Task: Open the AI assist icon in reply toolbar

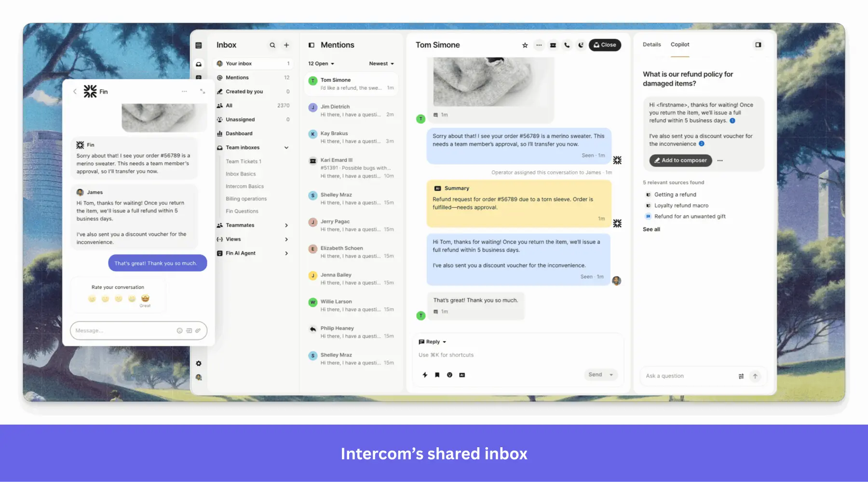Action: pyautogui.click(x=462, y=374)
